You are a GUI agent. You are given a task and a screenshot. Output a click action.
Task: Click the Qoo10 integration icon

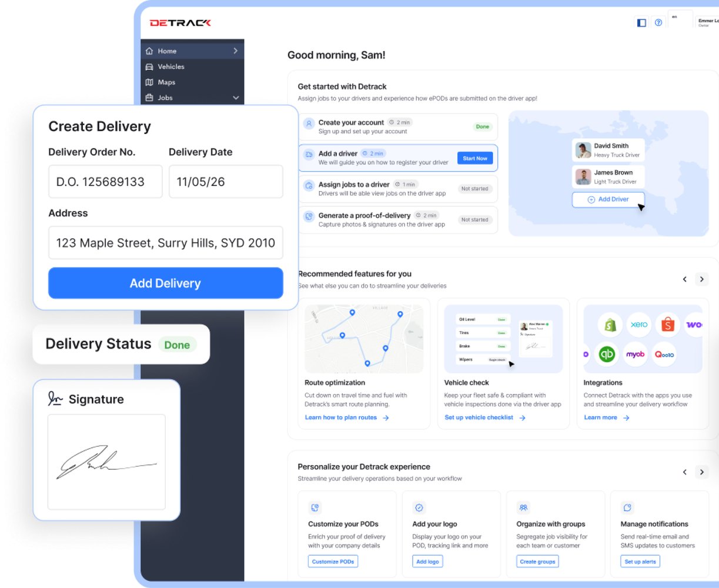664,355
